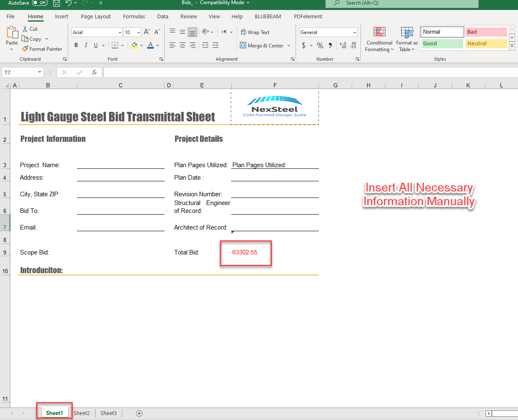518x420 pixels.
Task: Click the Fill Color bucket icon
Action: pyautogui.click(x=134, y=45)
